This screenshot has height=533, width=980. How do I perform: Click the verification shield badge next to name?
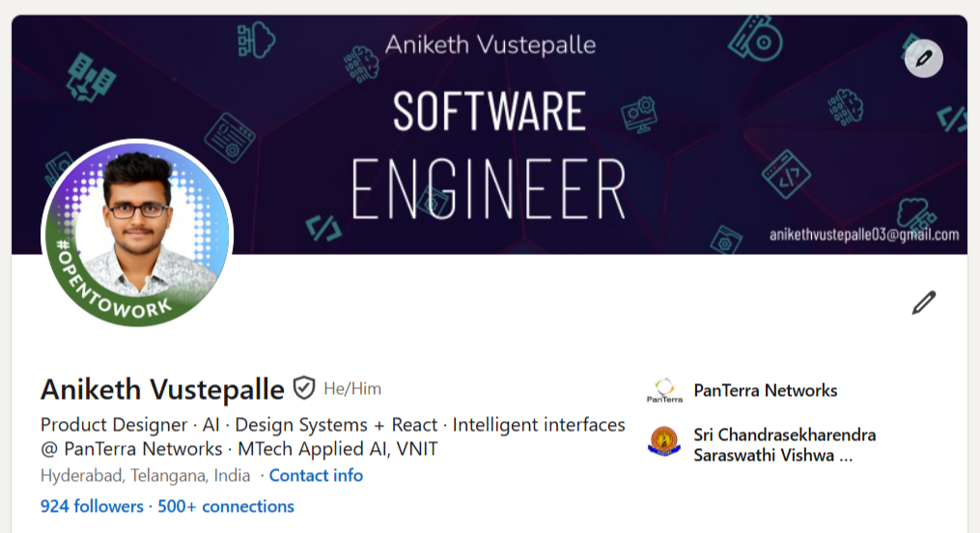pos(304,388)
